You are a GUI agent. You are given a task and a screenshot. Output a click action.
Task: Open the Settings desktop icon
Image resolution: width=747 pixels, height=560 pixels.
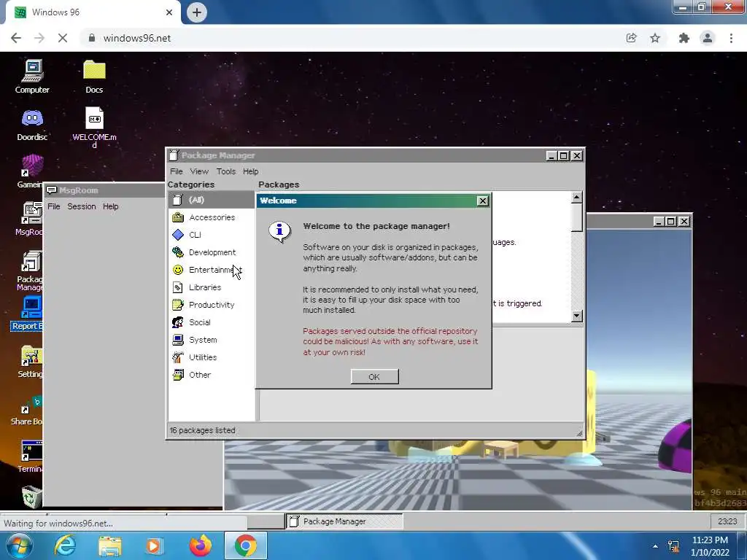31,362
